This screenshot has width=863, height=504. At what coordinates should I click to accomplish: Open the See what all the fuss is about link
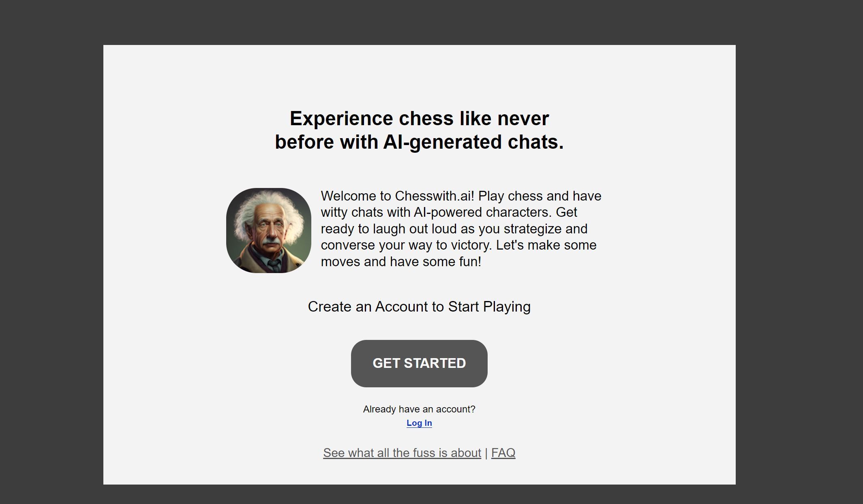(x=402, y=453)
